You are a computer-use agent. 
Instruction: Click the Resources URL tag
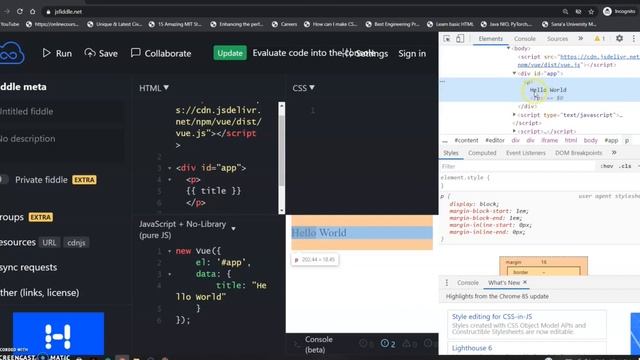point(49,242)
